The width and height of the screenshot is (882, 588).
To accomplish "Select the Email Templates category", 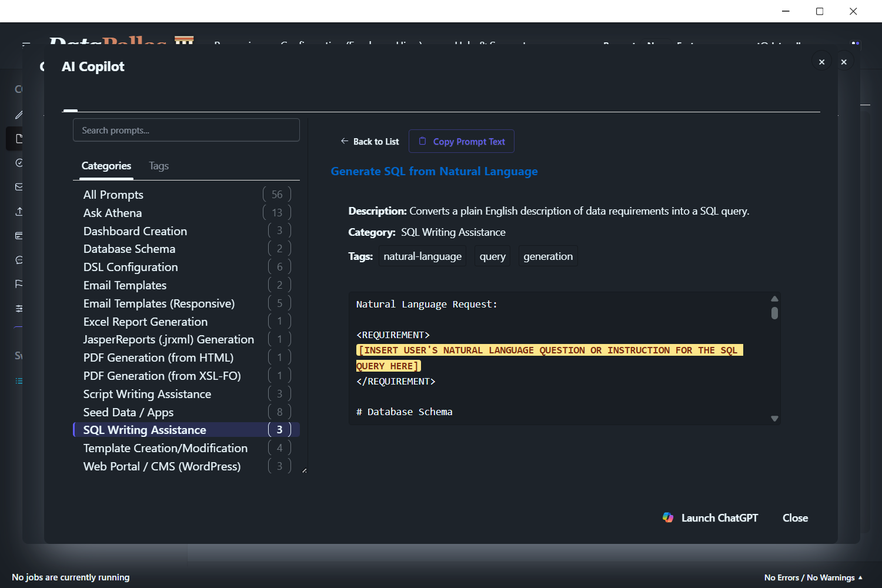I will 186,285.
